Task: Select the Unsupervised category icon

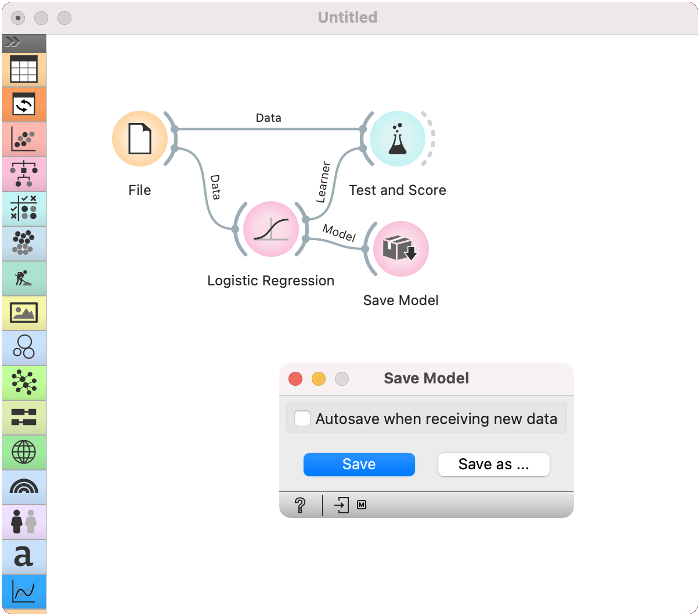Action: (23, 244)
